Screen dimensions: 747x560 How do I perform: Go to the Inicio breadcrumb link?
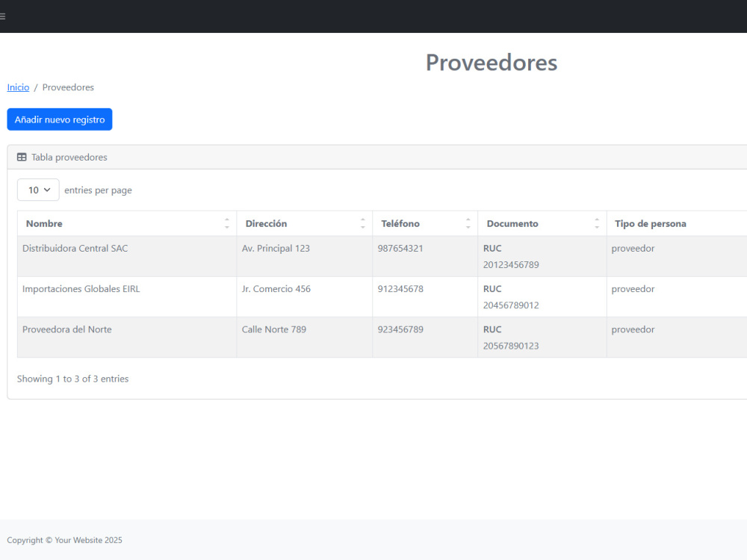coord(18,87)
